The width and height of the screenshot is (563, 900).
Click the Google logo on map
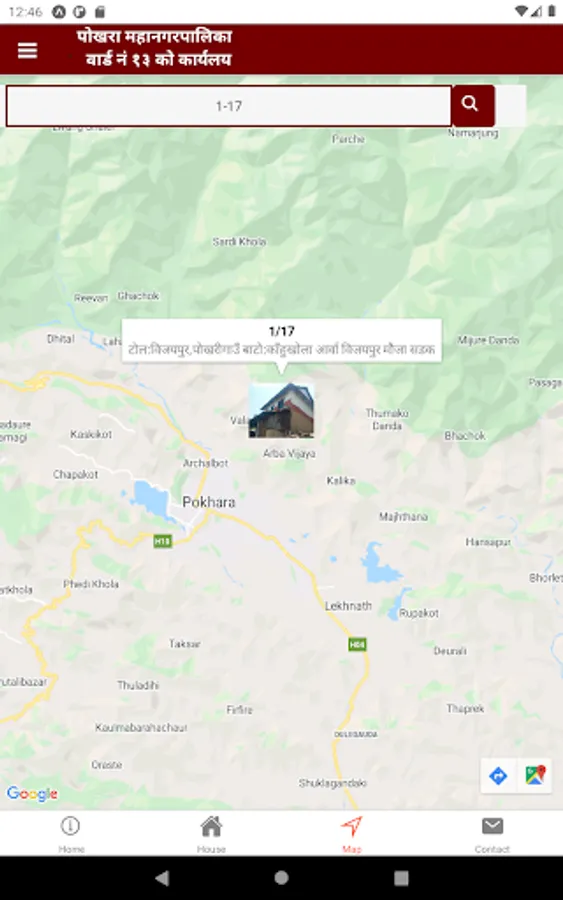(32, 794)
